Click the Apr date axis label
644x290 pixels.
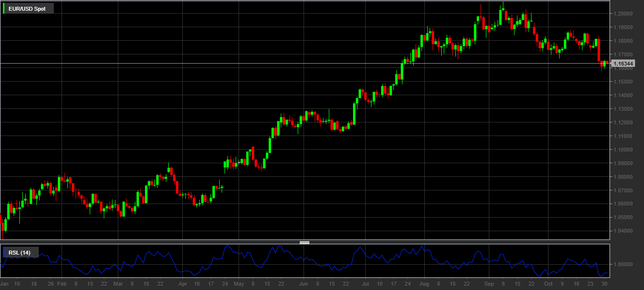tap(183, 283)
